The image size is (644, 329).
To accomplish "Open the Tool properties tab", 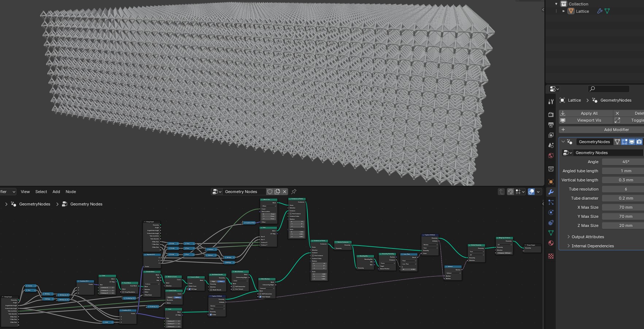I will [551, 102].
